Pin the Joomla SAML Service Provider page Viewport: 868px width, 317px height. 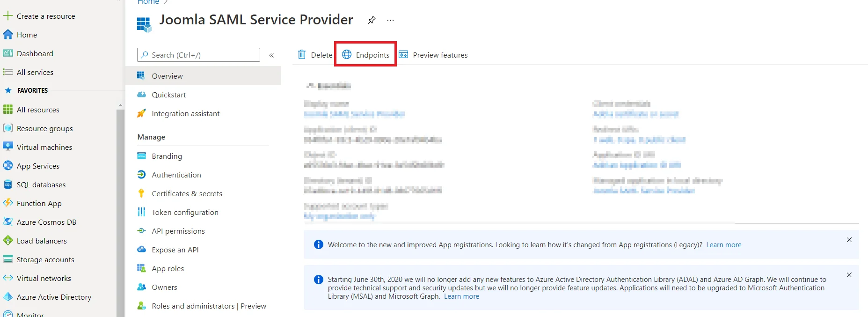click(x=372, y=20)
